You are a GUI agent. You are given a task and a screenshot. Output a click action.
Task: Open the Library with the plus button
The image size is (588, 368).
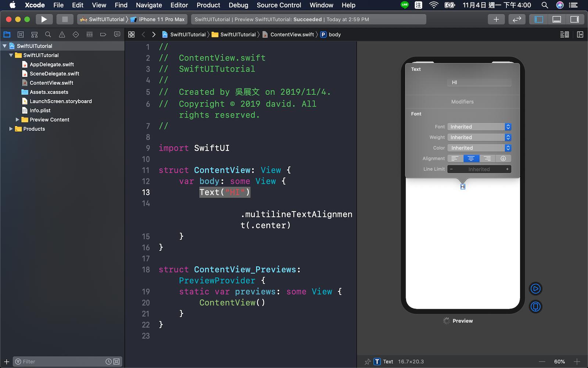[496, 19]
